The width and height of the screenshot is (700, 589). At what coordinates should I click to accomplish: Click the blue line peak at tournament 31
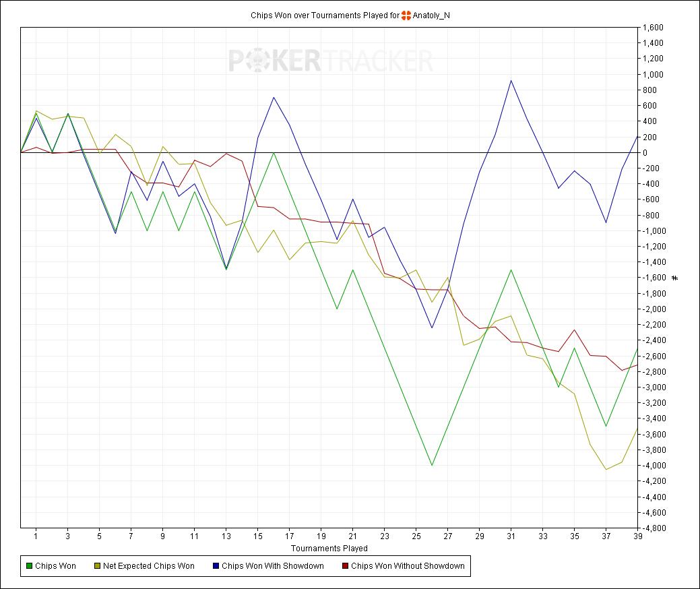click(511, 80)
